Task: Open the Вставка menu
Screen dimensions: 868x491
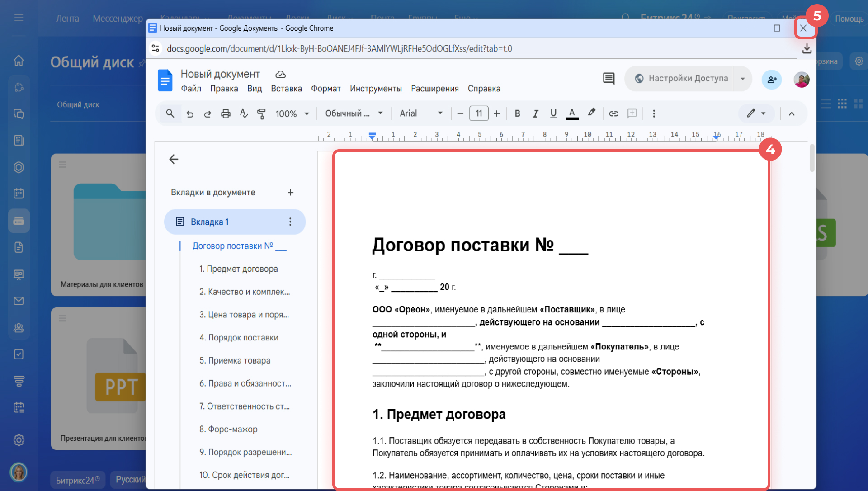Action: pyautogui.click(x=286, y=89)
